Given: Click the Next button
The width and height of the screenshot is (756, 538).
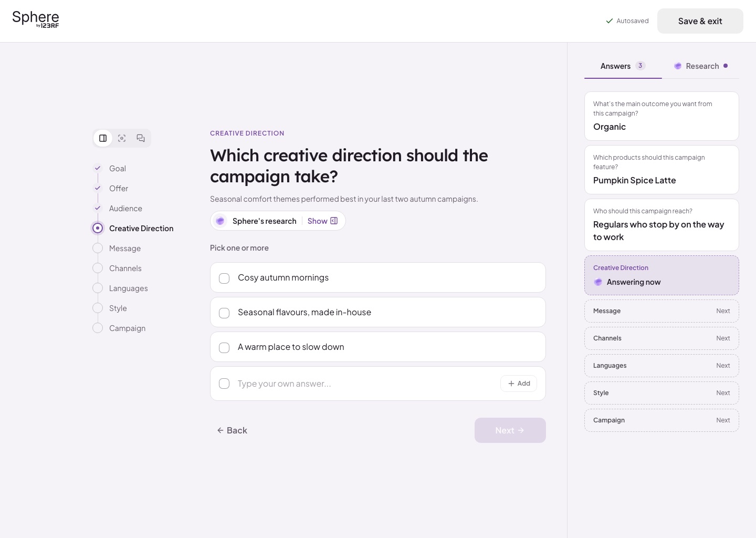Looking at the screenshot, I should click(x=510, y=430).
